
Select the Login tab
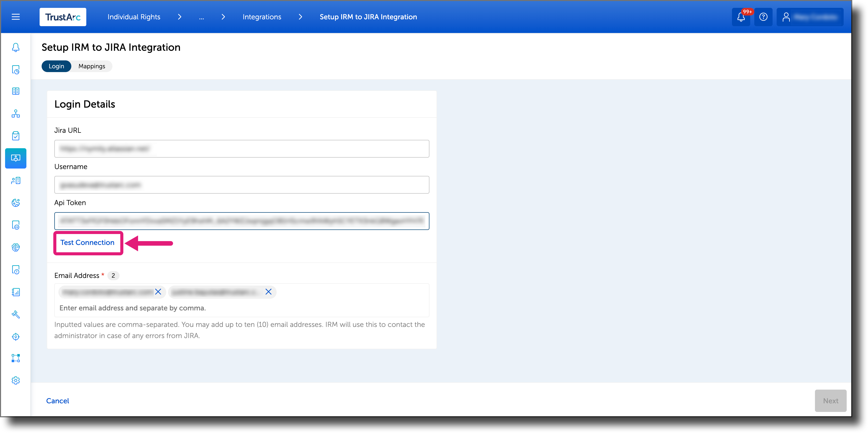pyautogui.click(x=56, y=66)
